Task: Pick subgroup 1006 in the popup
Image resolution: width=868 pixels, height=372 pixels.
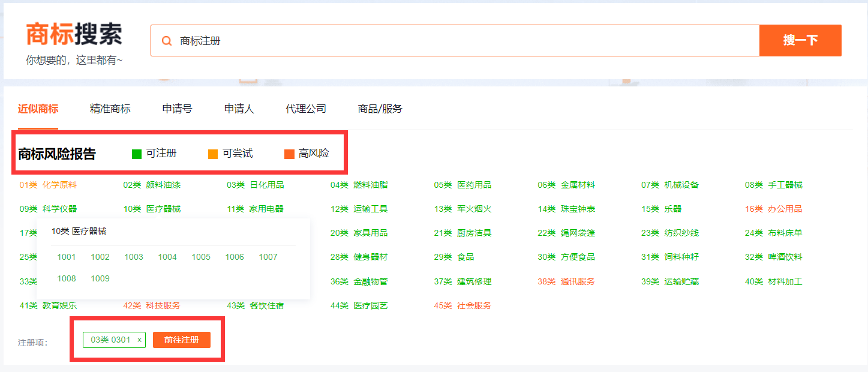Action: click(x=235, y=257)
